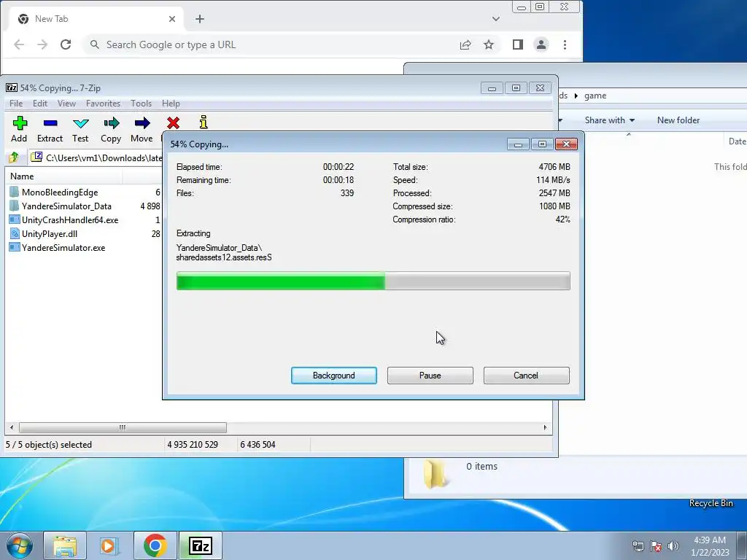Click the '4 935 210 529' status bar value
The height and width of the screenshot is (560, 747).
pos(193,445)
